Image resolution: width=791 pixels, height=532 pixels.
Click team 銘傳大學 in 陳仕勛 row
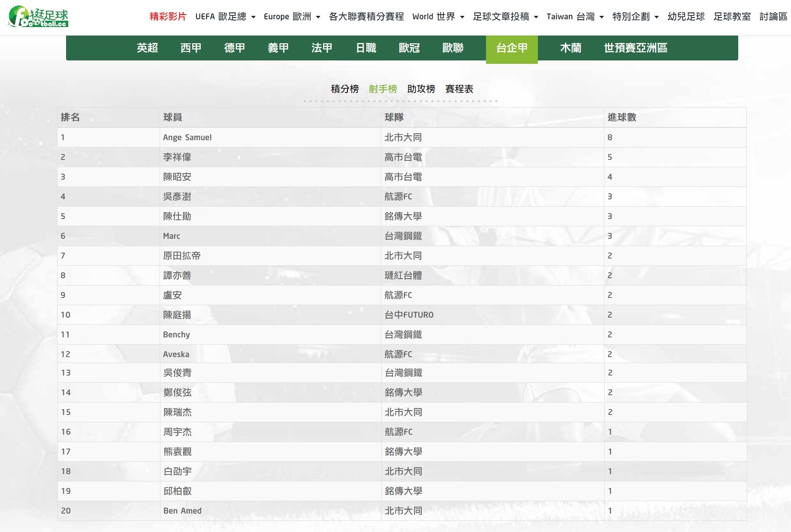point(403,216)
